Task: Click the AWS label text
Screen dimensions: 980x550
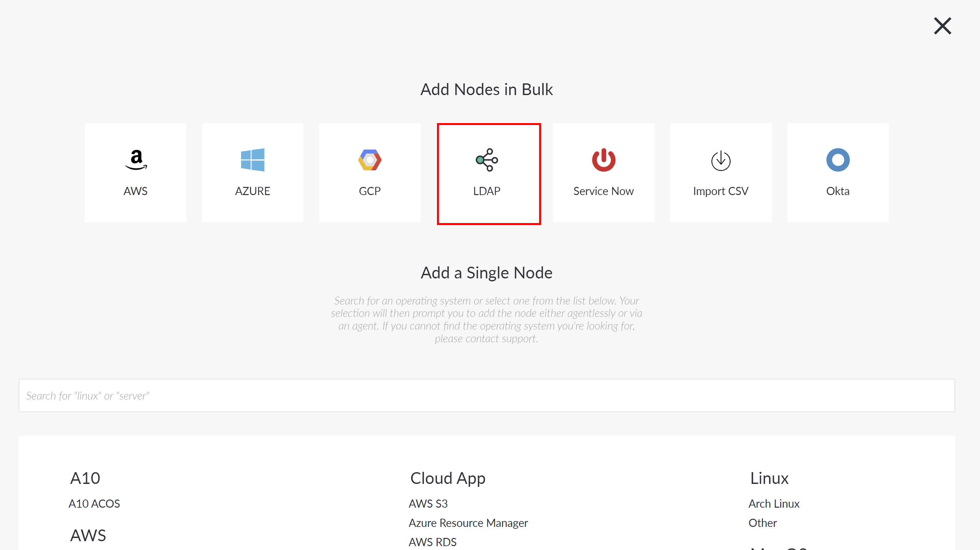Action: (135, 191)
